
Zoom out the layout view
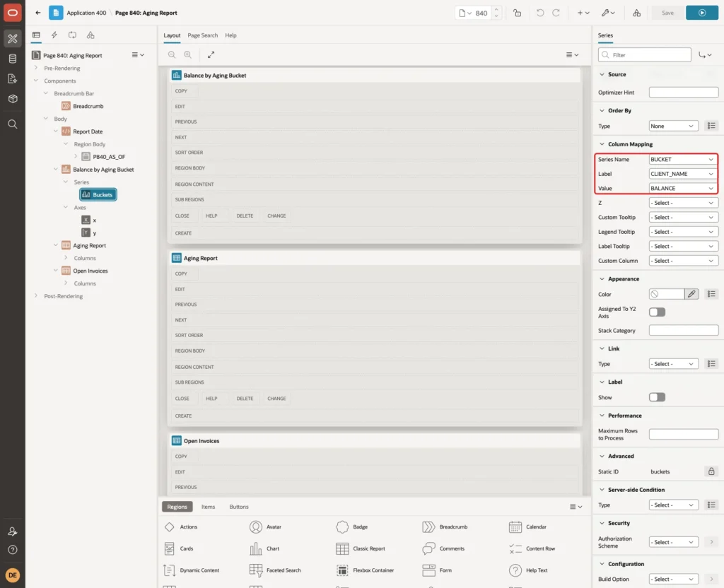[x=172, y=55]
